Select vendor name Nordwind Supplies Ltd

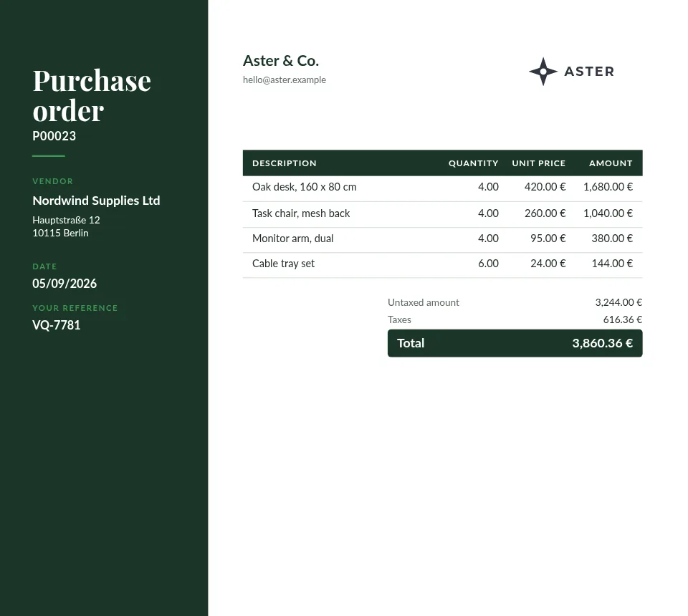point(96,201)
